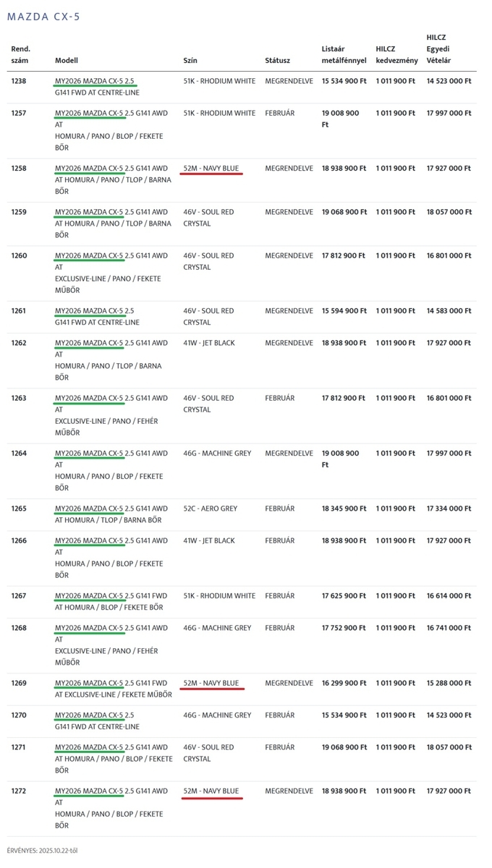Select the Modell column header

click(67, 61)
